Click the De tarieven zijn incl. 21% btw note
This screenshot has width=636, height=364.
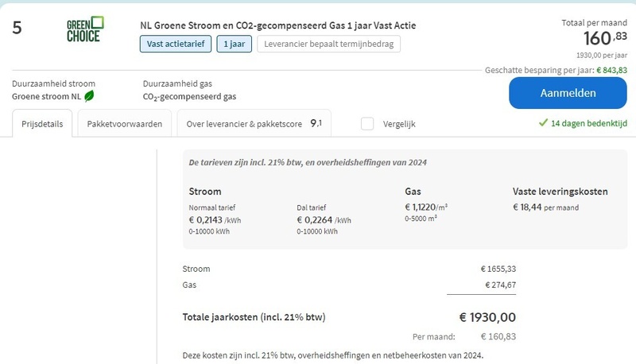point(308,163)
